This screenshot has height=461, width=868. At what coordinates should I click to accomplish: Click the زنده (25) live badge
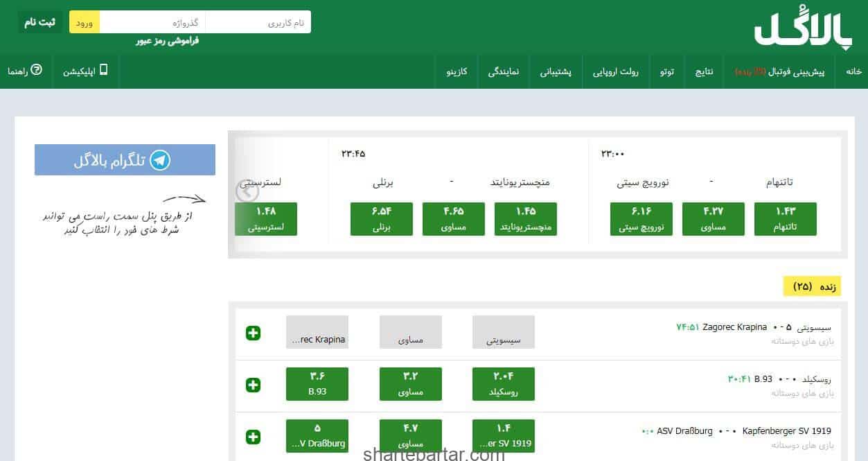[x=813, y=286]
